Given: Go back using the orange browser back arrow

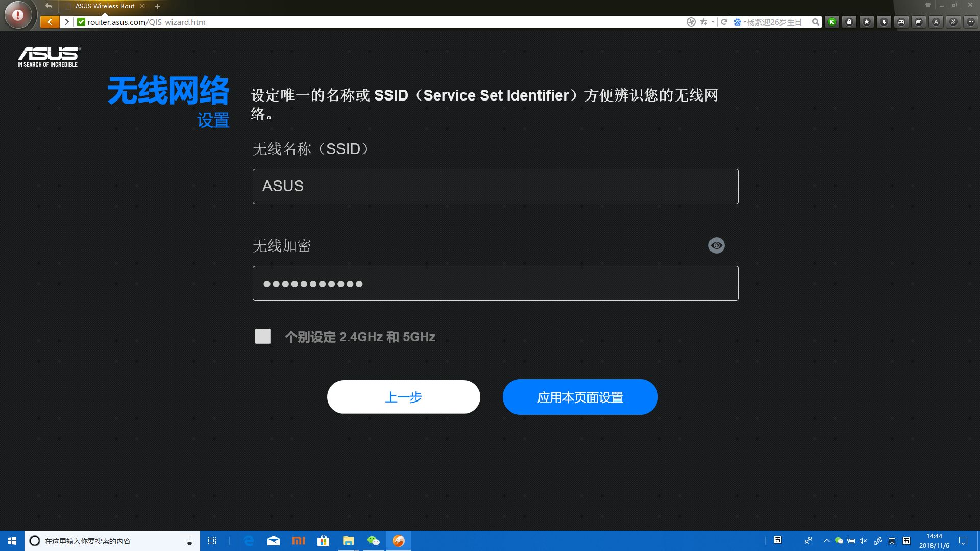Looking at the screenshot, I should 50,22.
